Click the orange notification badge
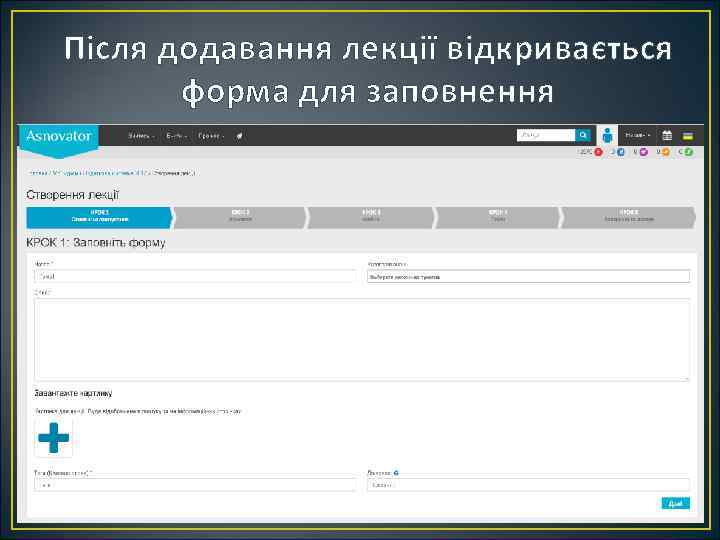 point(666,152)
